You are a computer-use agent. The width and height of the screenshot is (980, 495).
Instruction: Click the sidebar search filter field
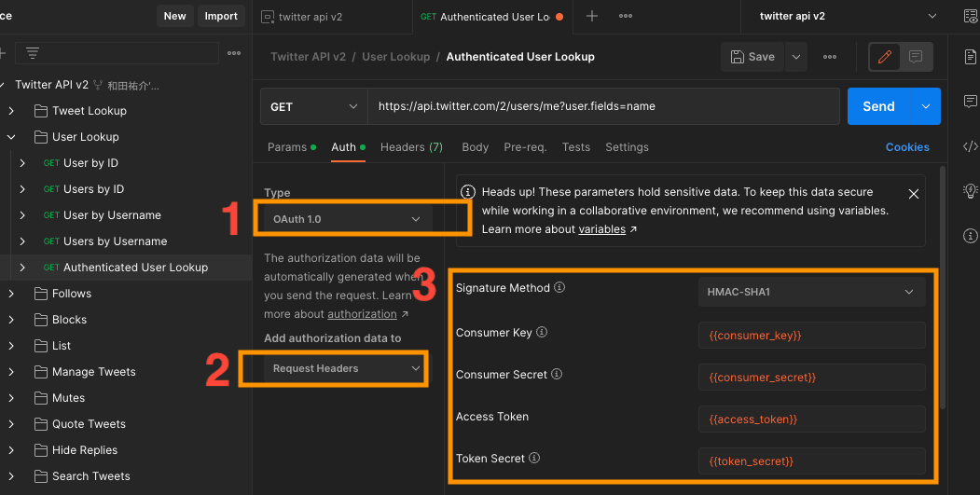117,53
